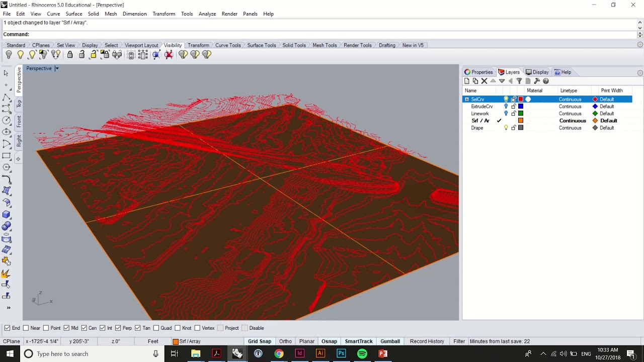Viewport: 644px width, 362px height.
Task: Switch to the Top viewport tab
Action: (x=19, y=104)
